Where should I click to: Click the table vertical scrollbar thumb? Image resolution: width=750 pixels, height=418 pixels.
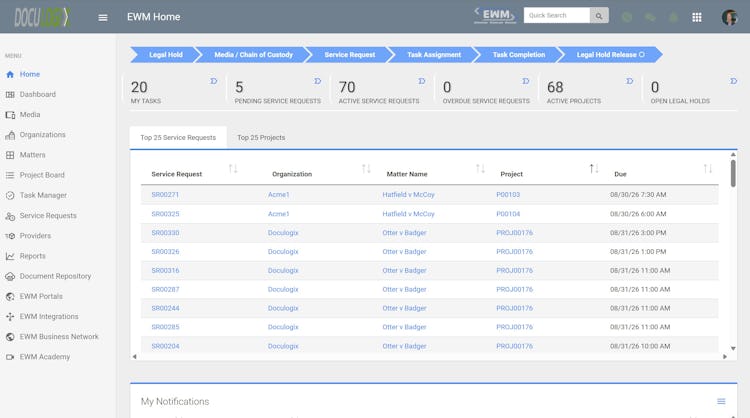point(733,173)
